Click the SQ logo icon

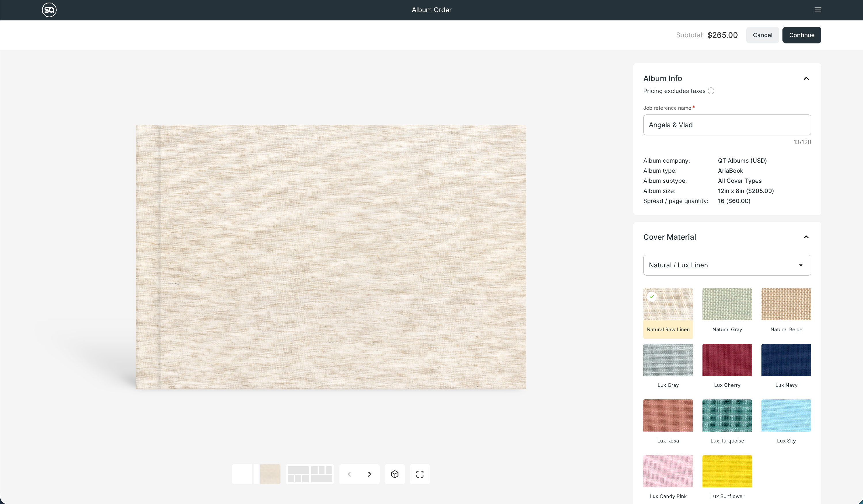pyautogui.click(x=49, y=10)
